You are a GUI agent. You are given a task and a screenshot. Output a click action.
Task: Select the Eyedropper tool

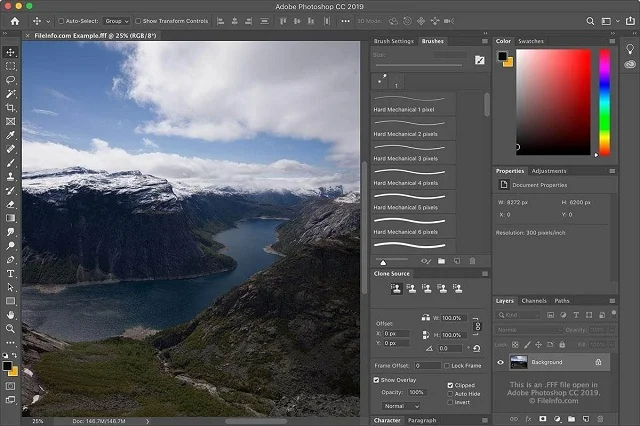coord(10,135)
